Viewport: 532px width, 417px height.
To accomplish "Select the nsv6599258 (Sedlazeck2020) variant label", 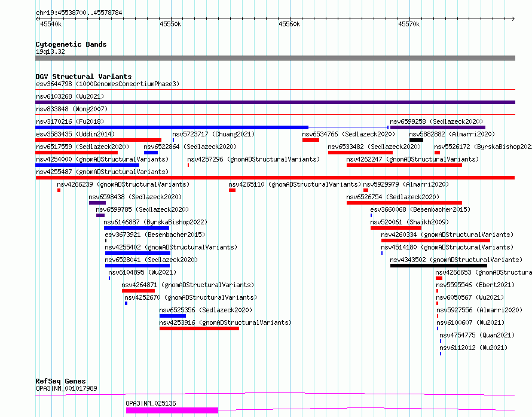I will click(x=436, y=121).
